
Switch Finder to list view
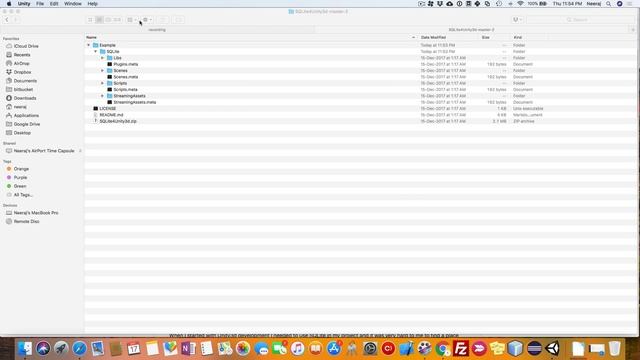click(99, 20)
